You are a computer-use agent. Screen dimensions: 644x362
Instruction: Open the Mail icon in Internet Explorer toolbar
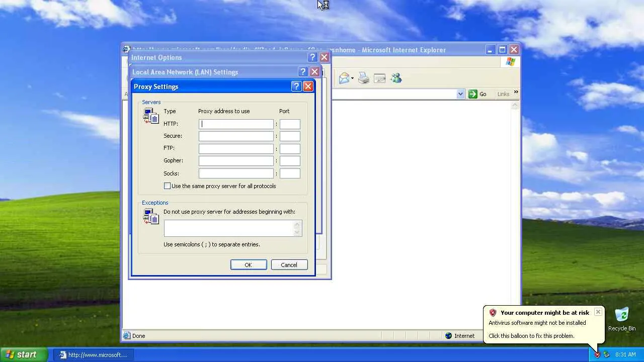click(x=344, y=78)
